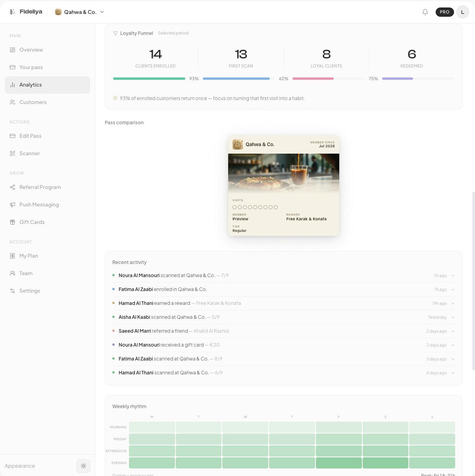Click the "6" redeemed value
The image size is (475, 476).
coord(412,54)
